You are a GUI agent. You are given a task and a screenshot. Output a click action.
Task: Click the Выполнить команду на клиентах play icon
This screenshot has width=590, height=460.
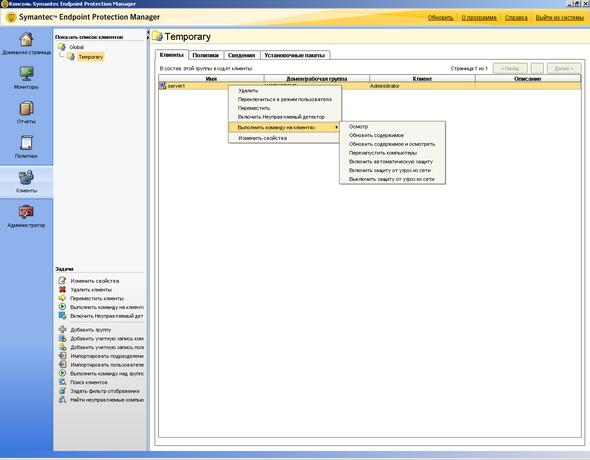pos(62,307)
